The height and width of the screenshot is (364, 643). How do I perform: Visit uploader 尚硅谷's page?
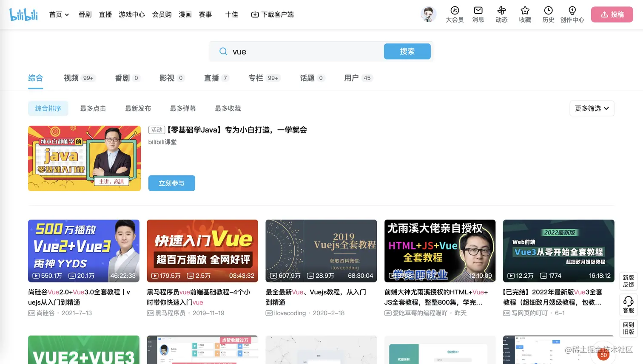click(46, 313)
